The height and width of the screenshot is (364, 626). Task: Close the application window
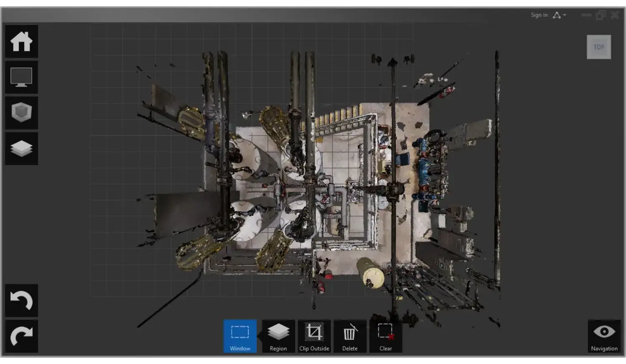point(615,15)
